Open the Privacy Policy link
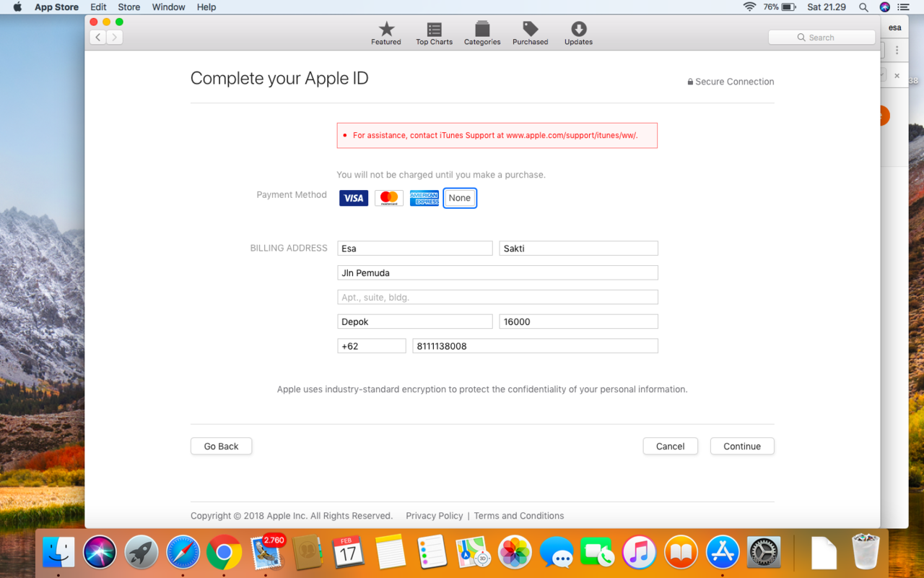This screenshot has width=924, height=578. point(435,516)
